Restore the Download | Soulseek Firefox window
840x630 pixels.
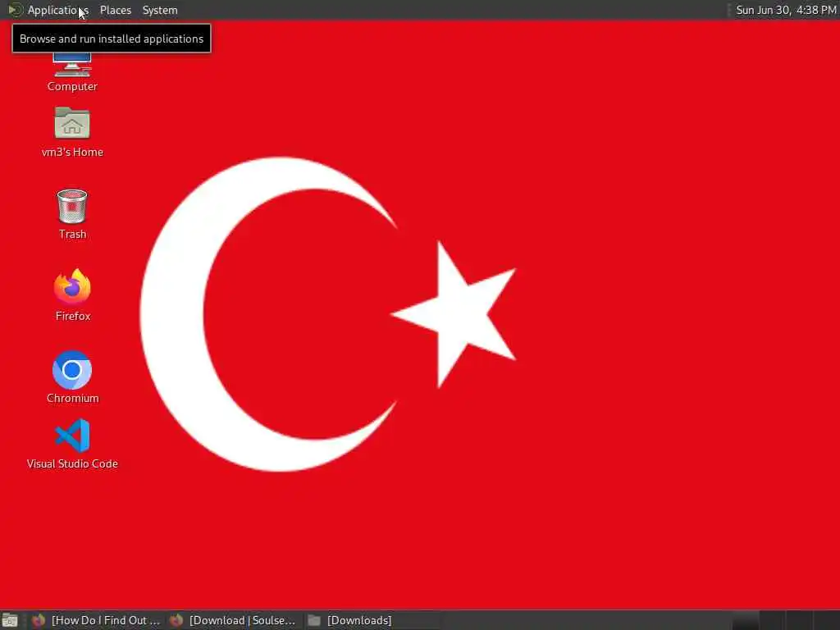tap(233, 620)
